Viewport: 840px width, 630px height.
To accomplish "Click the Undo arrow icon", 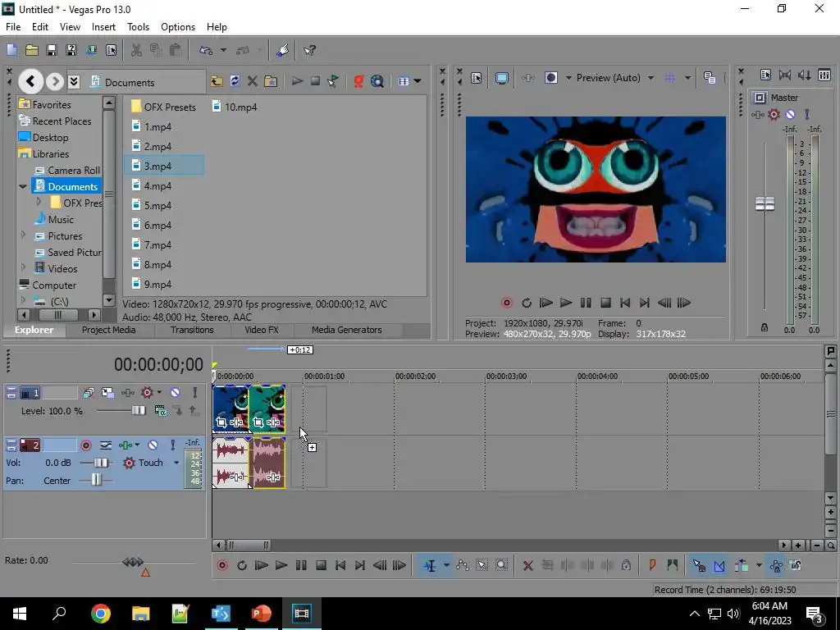I will (x=206, y=50).
